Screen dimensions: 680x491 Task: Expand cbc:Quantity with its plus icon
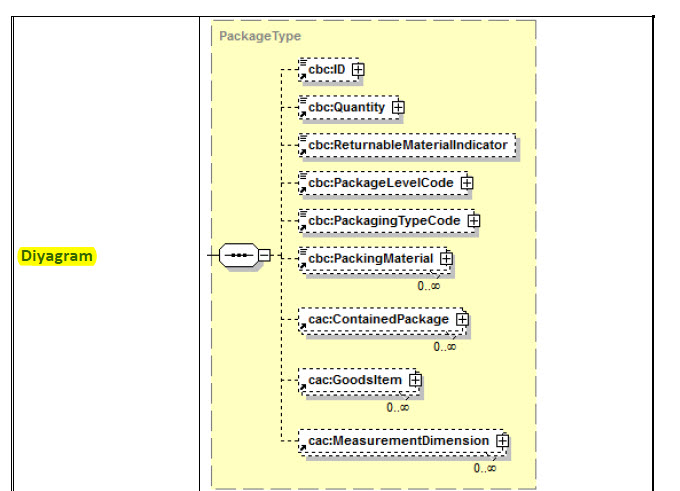(x=397, y=107)
